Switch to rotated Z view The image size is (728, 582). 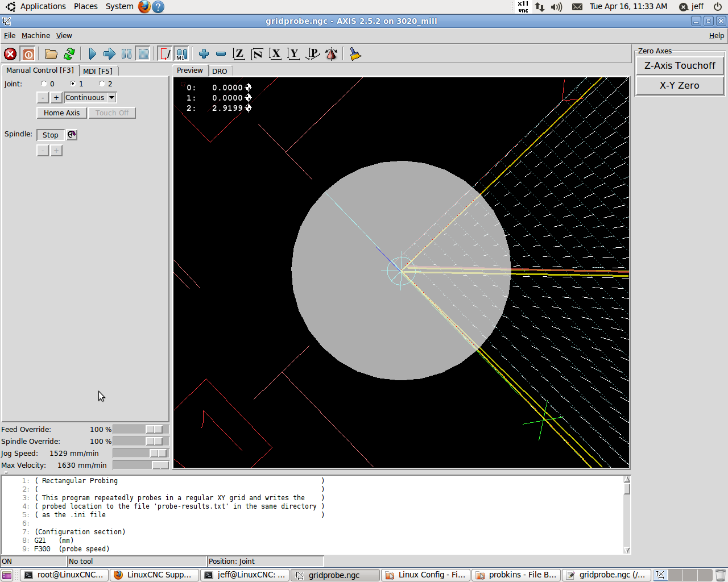click(x=257, y=54)
